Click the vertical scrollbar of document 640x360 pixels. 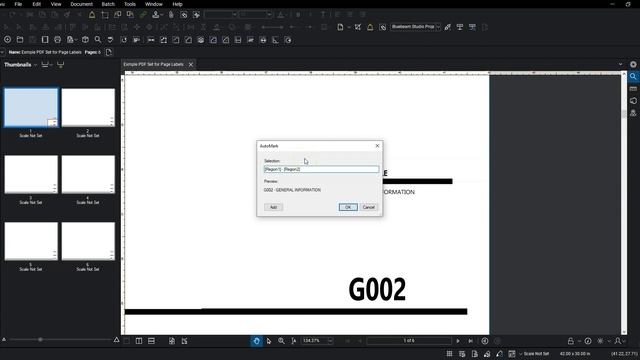(x=624, y=203)
